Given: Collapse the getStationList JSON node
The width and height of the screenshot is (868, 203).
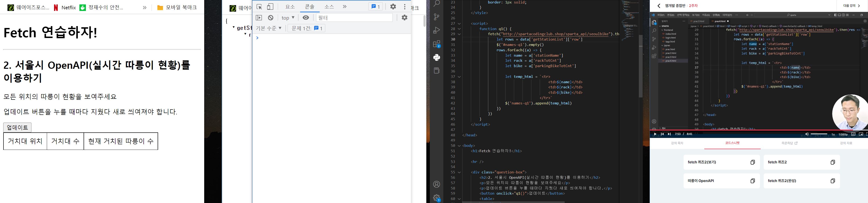Looking at the screenshot, I should pos(234,27).
